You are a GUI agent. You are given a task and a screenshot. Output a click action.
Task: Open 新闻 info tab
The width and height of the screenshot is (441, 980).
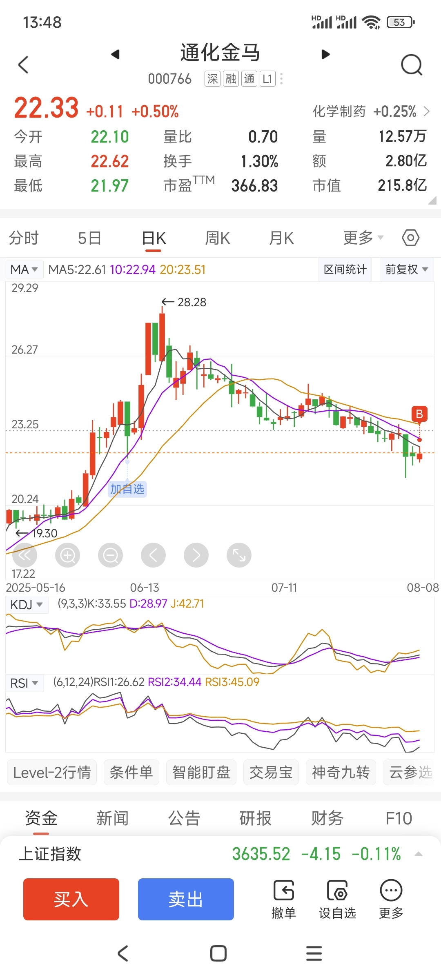click(113, 818)
